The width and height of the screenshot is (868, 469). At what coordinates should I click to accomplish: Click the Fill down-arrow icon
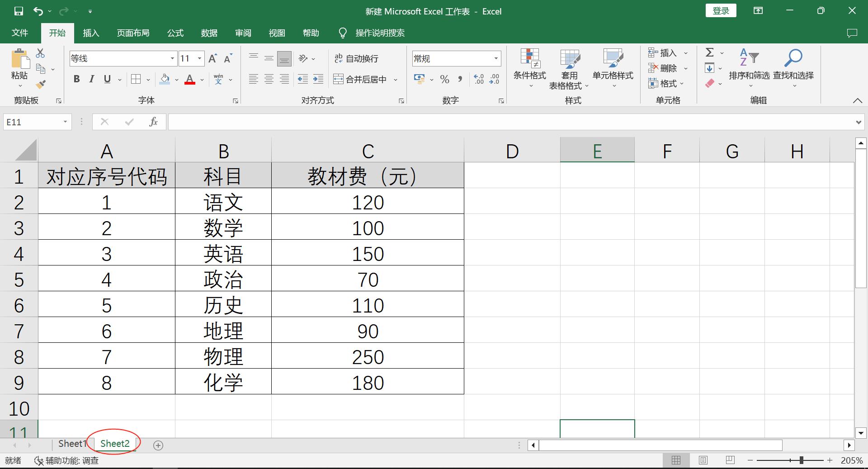click(x=709, y=68)
